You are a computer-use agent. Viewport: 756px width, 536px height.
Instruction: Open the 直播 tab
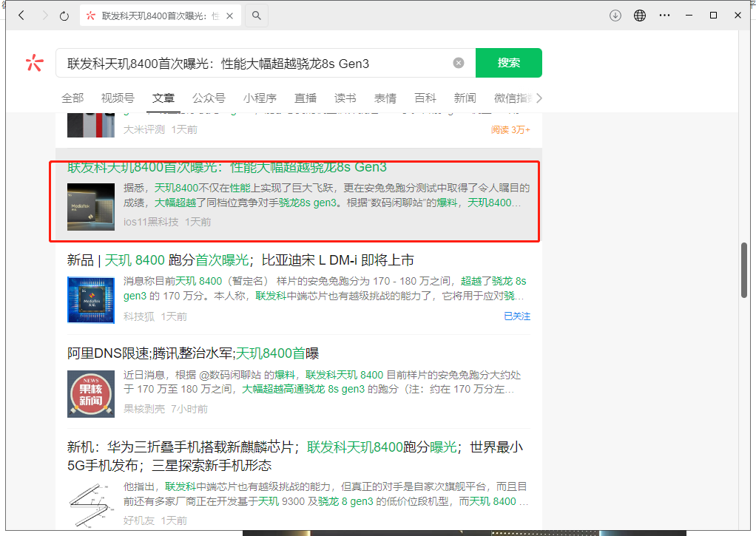[306, 98]
